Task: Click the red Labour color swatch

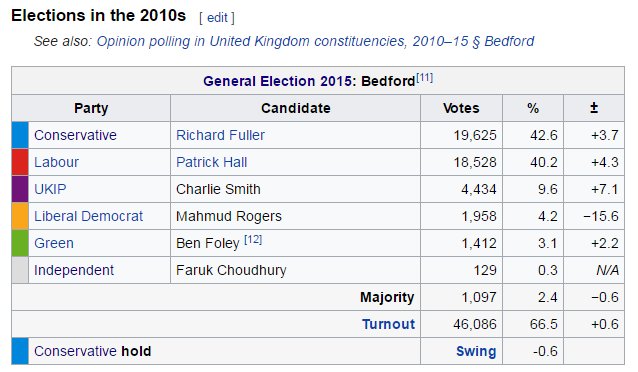Action: tap(20, 162)
